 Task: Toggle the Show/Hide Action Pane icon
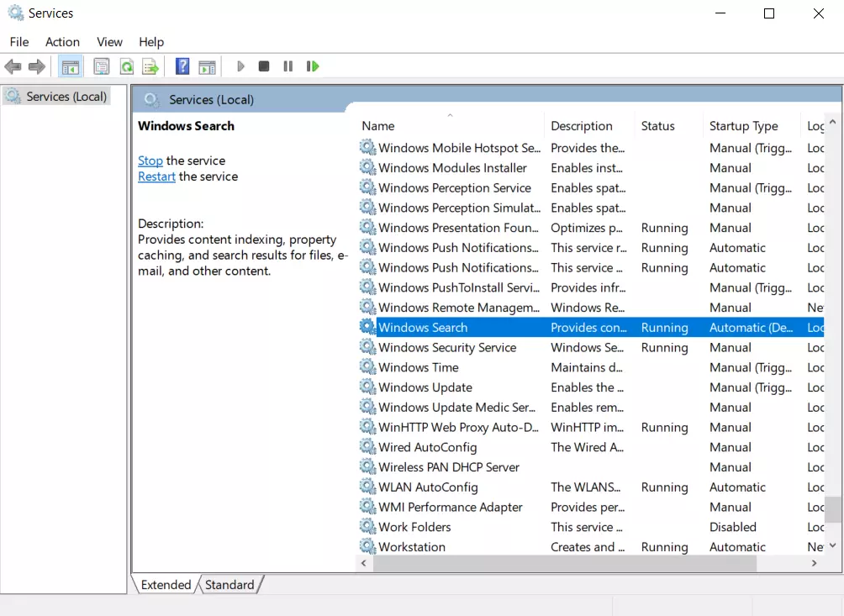[208, 66]
